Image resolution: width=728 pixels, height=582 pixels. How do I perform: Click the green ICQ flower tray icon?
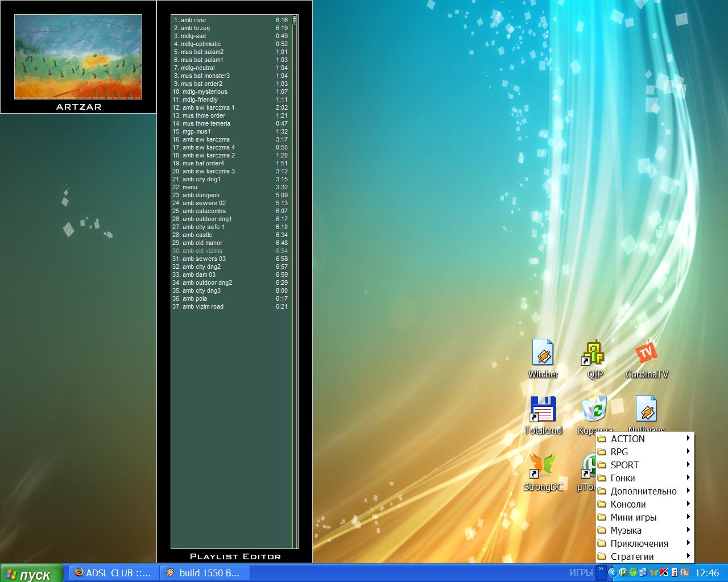[x=632, y=572]
